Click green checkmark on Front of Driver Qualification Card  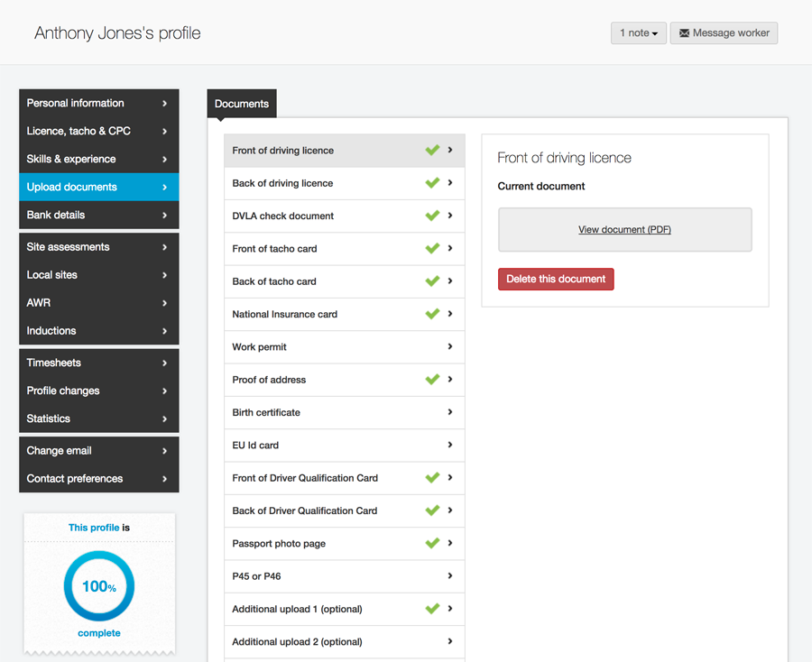point(432,478)
